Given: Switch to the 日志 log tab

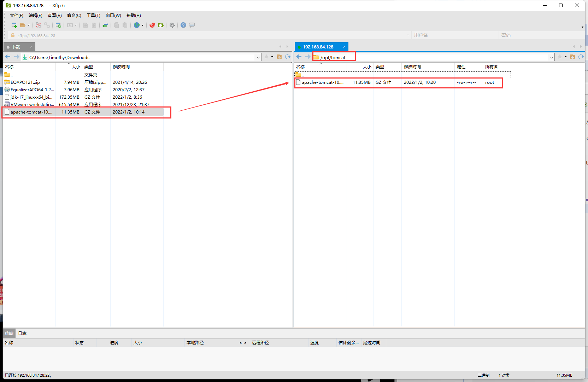Looking at the screenshot, I should tap(22, 334).
